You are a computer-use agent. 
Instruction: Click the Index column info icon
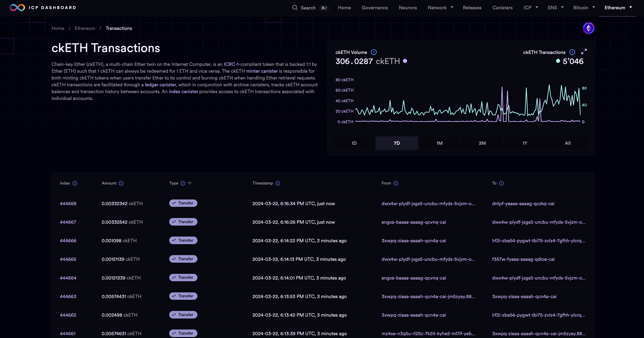click(x=75, y=183)
